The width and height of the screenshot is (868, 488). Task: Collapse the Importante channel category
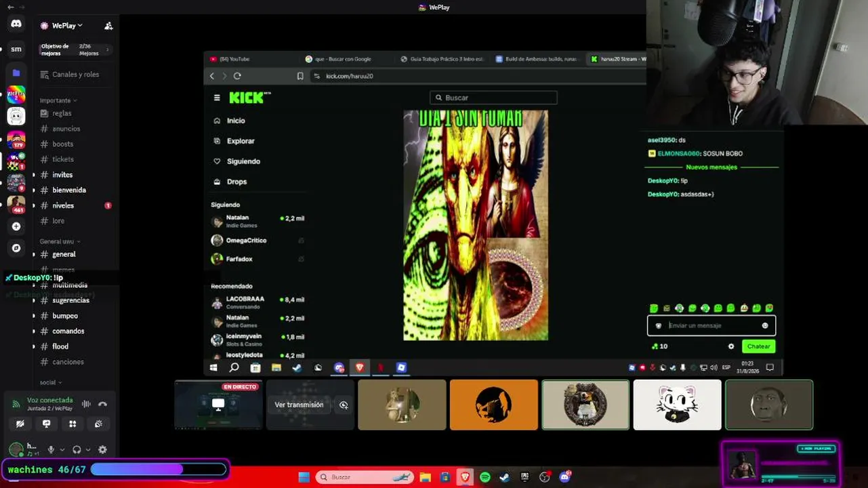[x=58, y=100]
